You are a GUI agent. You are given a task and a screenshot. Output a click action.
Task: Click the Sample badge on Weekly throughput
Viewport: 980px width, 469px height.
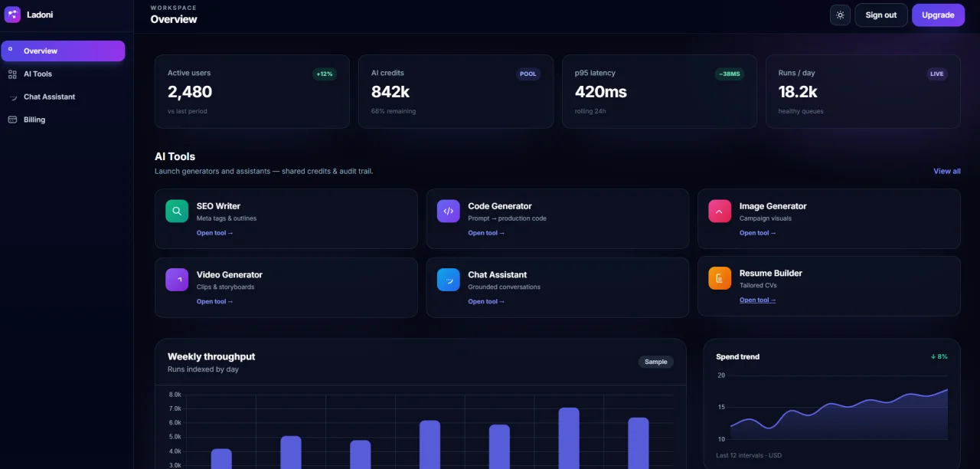656,362
